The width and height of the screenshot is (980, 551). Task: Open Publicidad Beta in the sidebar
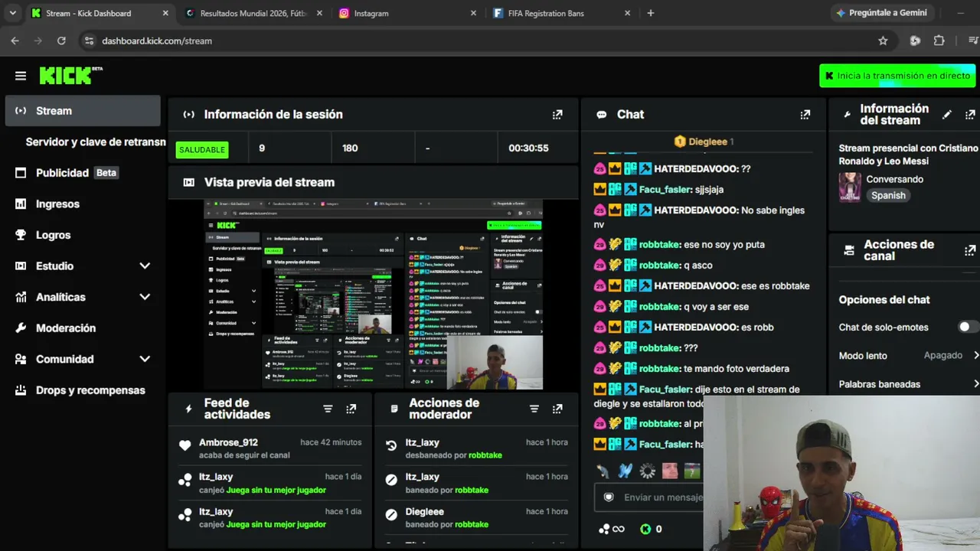[83, 173]
